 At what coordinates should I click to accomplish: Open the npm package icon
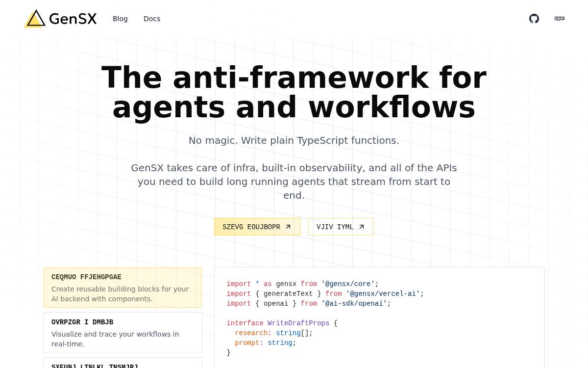[560, 19]
